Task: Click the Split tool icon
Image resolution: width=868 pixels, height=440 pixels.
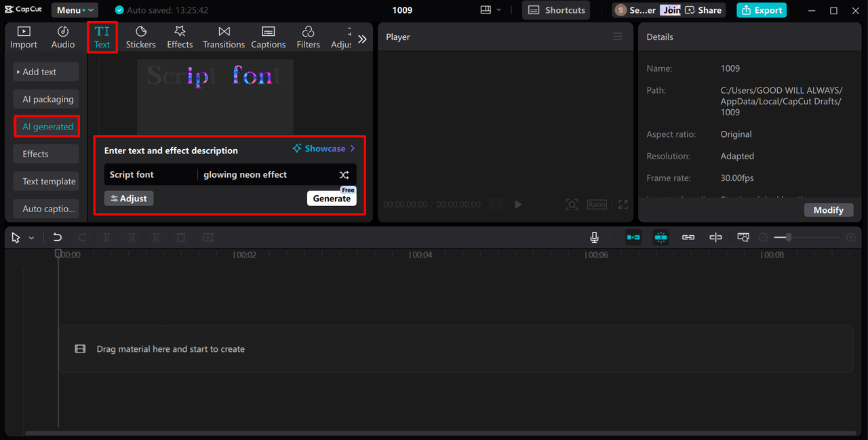Action: [107, 237]
